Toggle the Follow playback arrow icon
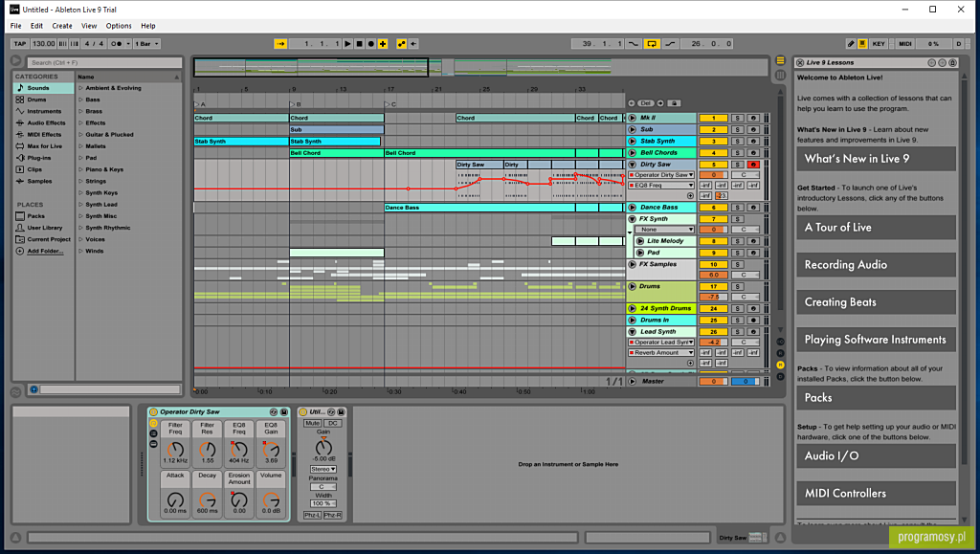Screen dimensions: 980x554 point(280,44)
